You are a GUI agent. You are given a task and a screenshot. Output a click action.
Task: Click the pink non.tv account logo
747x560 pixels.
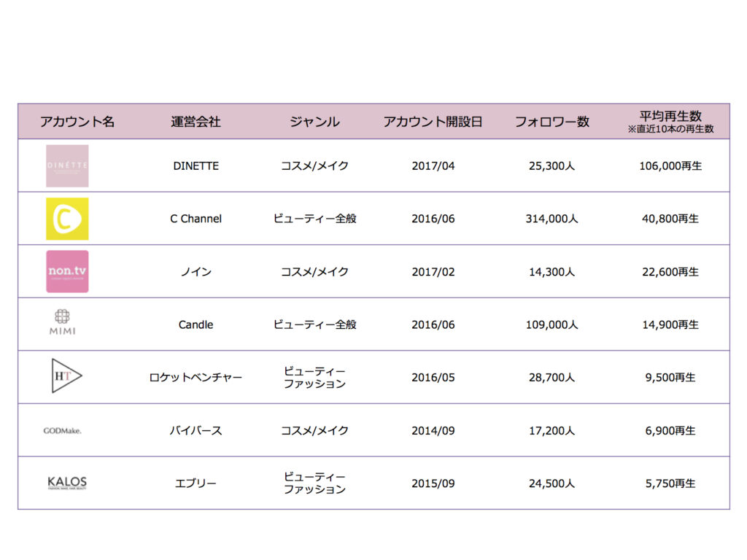[x=67, y=271]
